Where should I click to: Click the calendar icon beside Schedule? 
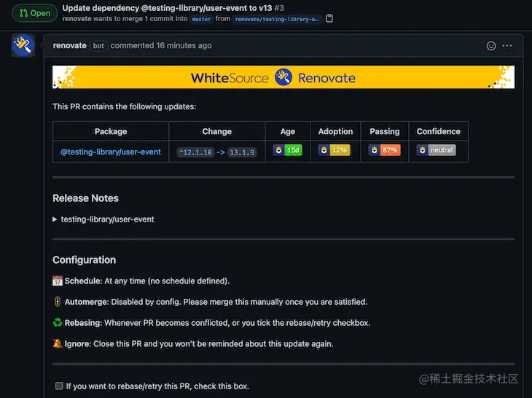pyautogui.click(x=58, y=281)
